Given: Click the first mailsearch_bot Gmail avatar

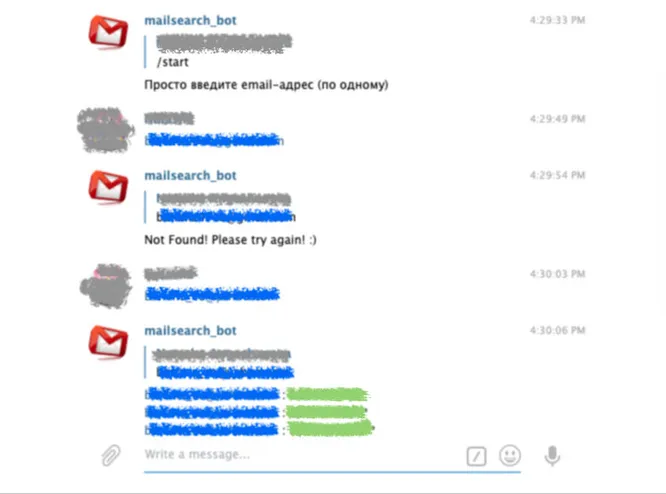Looking at the screenshot, I should point(108,32).
